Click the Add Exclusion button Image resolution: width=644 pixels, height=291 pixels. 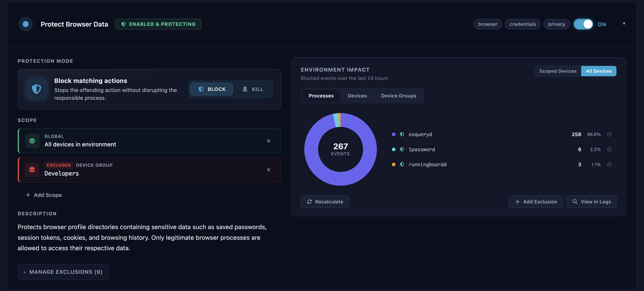click(x=536, y=202)
